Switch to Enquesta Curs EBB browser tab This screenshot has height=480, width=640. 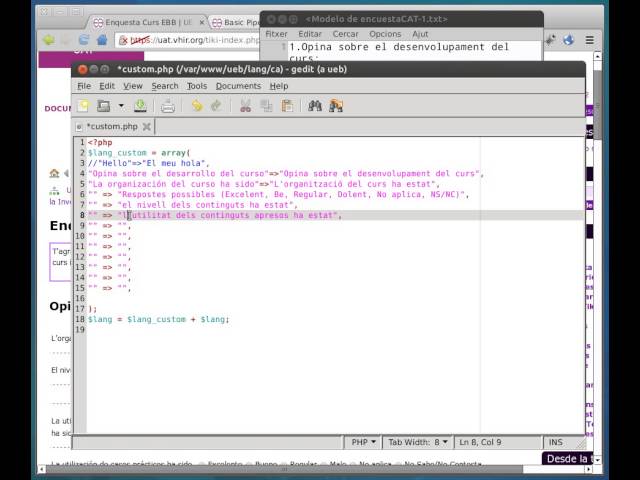[147, 22]
